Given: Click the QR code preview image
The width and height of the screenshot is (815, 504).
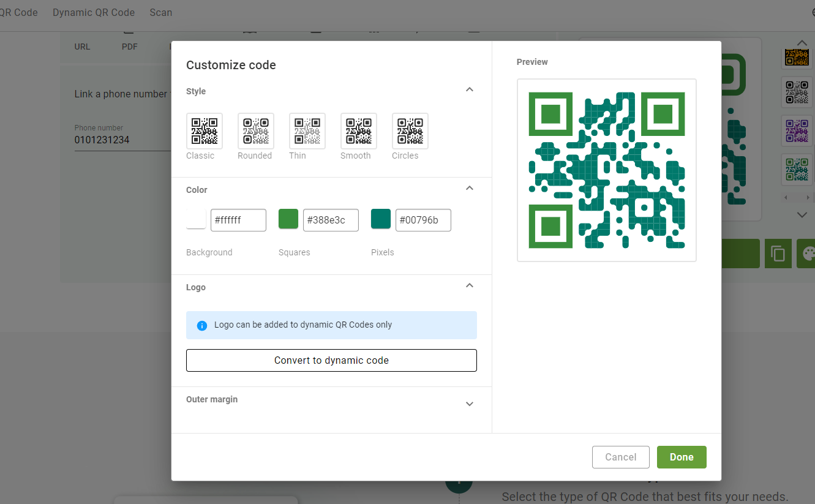Looking at the screenshot, I should pyautogui.click(x=607, y=170).
